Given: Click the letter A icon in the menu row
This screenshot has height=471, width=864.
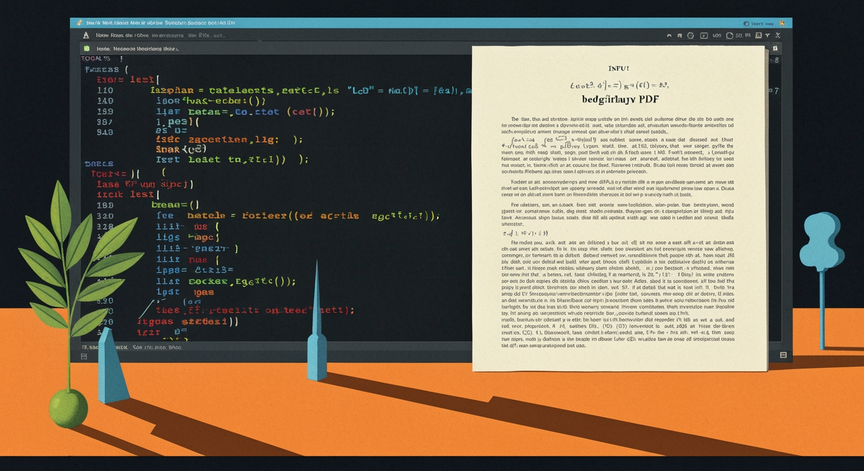Looking at the screenshot, I should pyautogui.click(x=86, y=35).
